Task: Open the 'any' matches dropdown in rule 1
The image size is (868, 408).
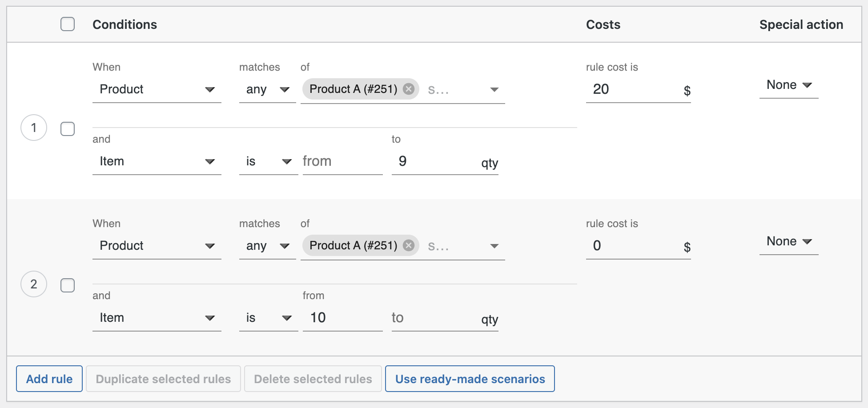Action: pyautogui.click(x=267, y=89)
